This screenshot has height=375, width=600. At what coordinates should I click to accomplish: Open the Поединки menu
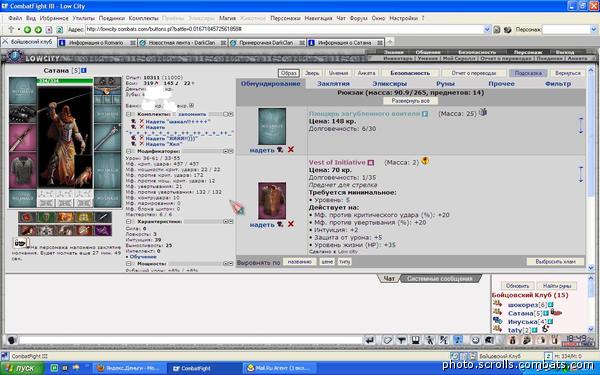tap(112, 18)
